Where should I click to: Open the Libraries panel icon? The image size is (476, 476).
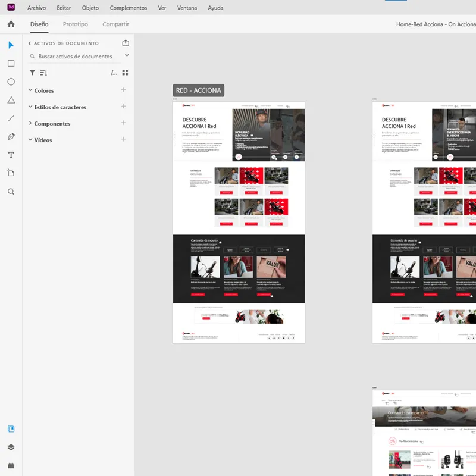click(11, 429)
